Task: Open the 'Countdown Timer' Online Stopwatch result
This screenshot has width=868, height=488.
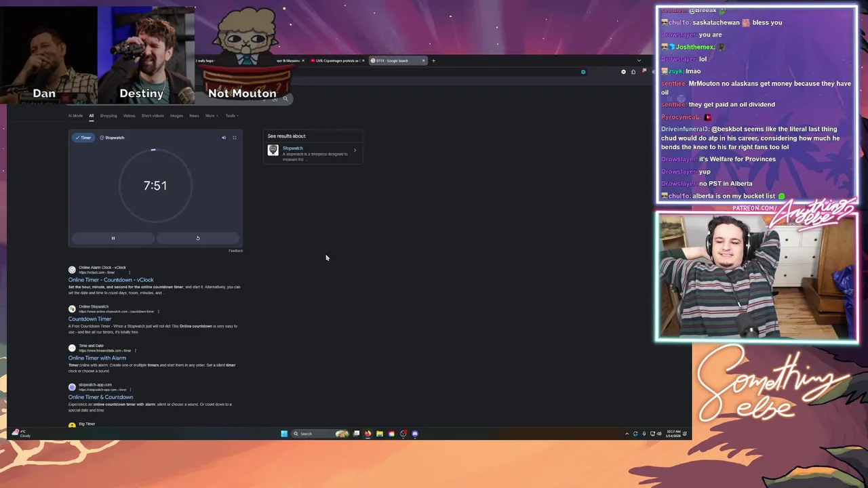Action: (90, 319)
